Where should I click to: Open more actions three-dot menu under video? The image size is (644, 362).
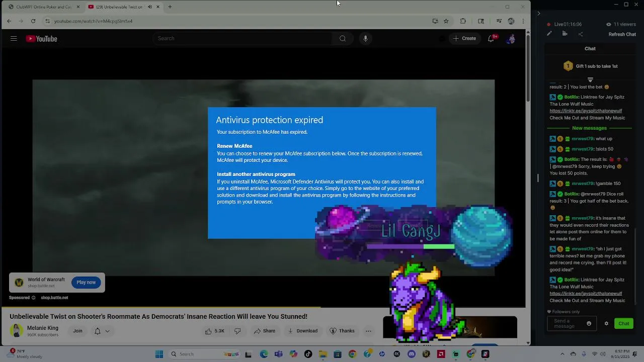[368, 331]
